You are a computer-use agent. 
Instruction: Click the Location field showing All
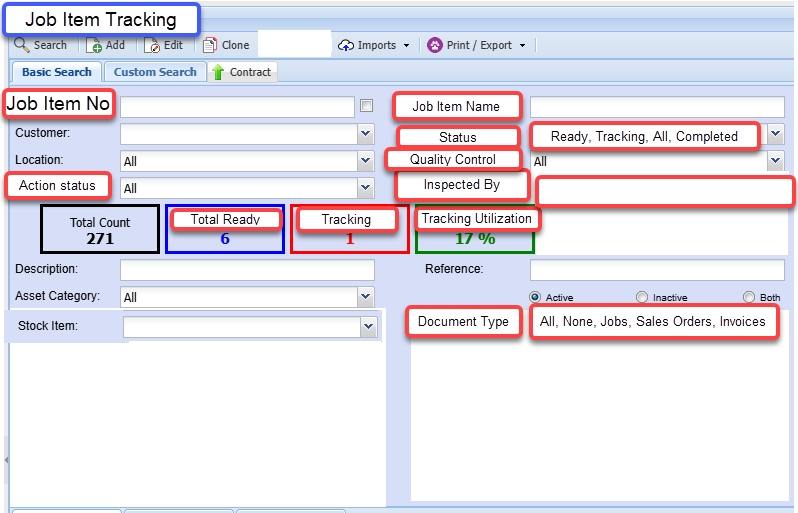pos(239,161)
